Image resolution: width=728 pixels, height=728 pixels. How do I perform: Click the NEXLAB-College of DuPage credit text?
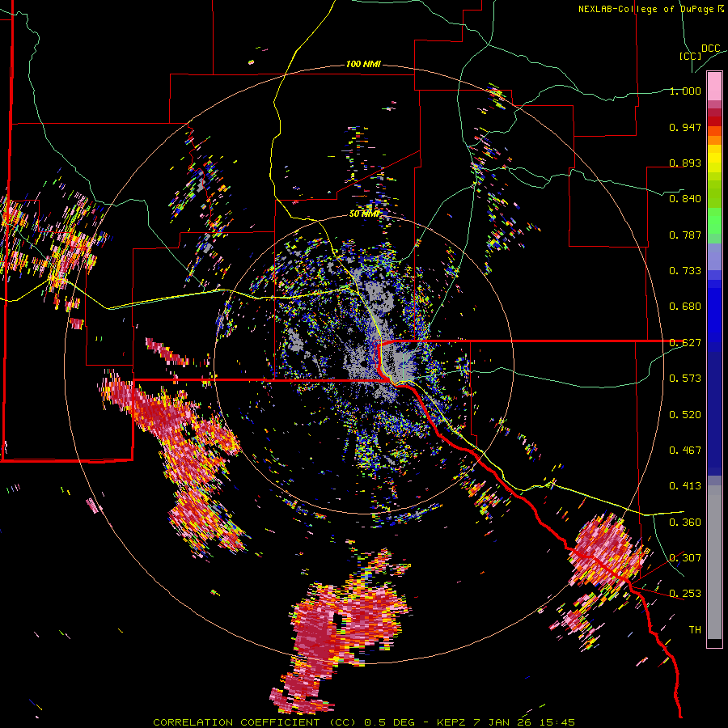[x=650, y=9]
